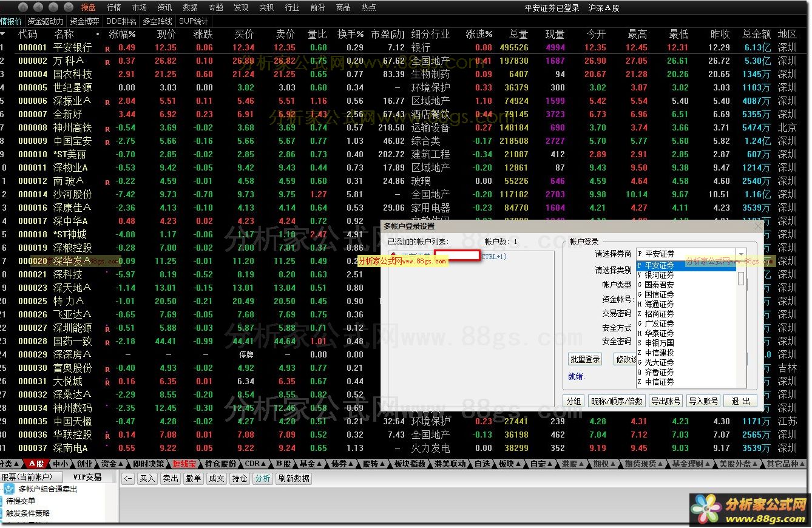Click the 分组 button
812x528 pixels.
click(x=573, y=401)
